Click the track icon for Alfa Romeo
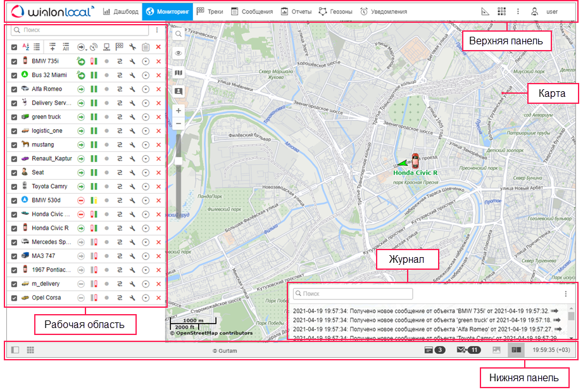 point(120,89)
